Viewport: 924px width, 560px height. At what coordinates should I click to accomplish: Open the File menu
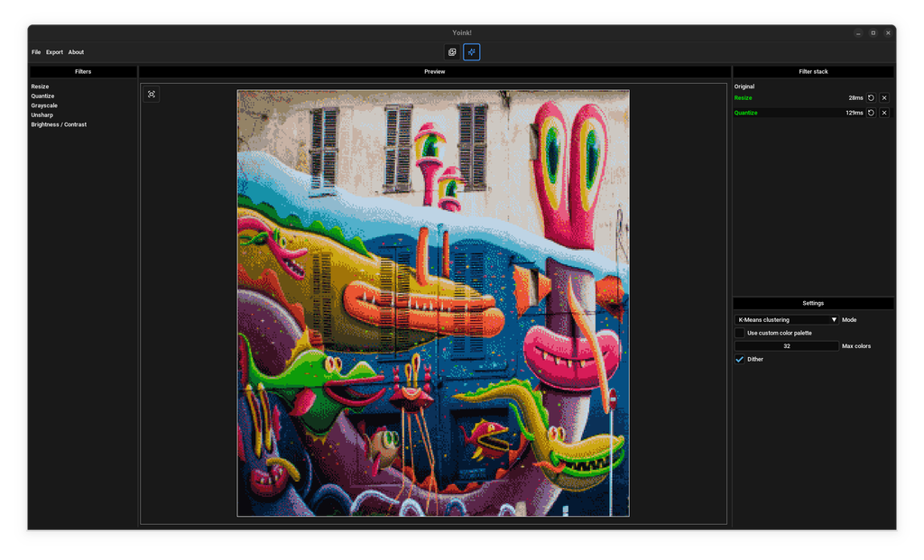[x=36, y=51]
